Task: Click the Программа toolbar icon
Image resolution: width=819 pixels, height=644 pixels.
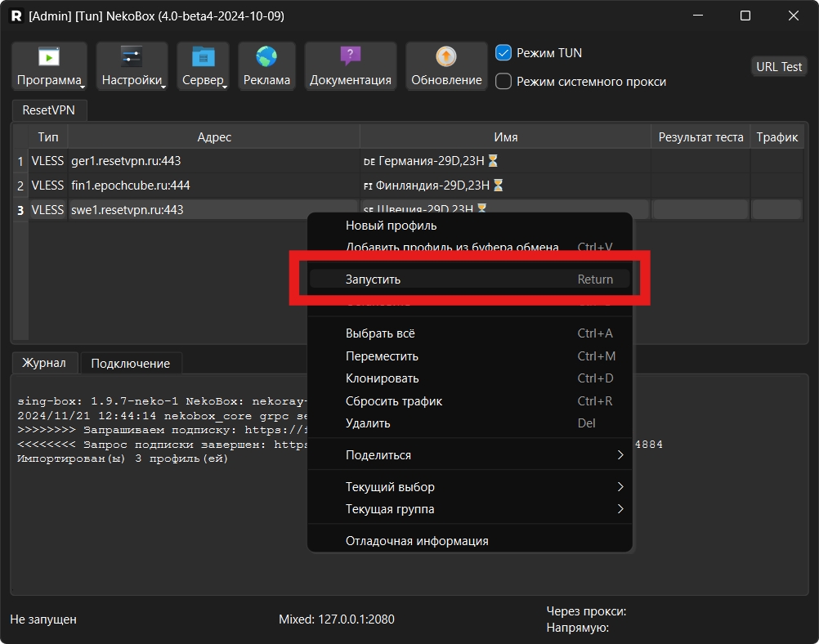Action: coord(50,57)
